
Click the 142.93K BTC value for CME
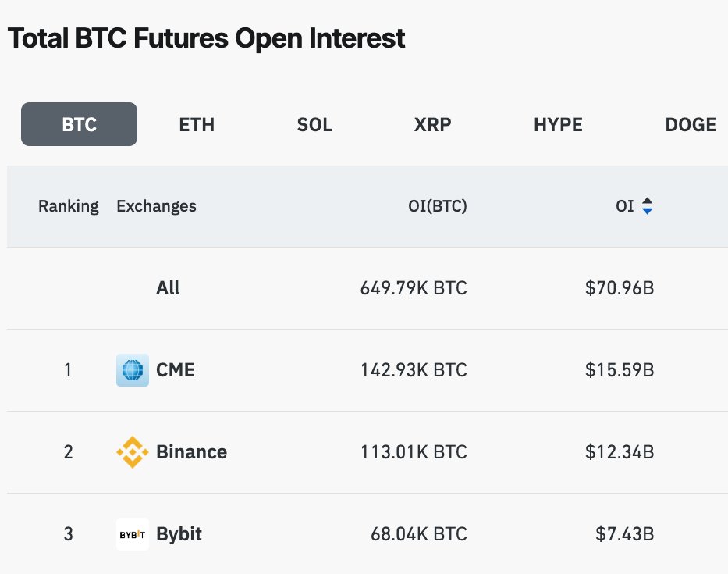coord(414,370)
